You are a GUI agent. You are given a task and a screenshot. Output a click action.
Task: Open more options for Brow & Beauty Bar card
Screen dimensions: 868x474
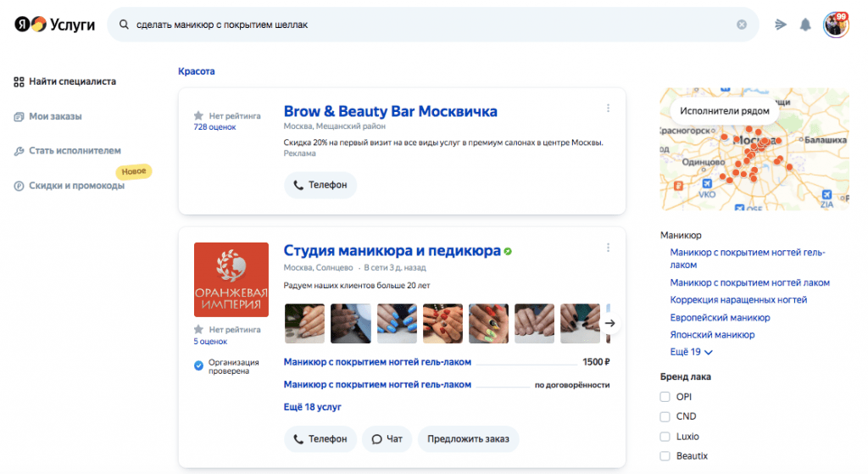(608, 108)
